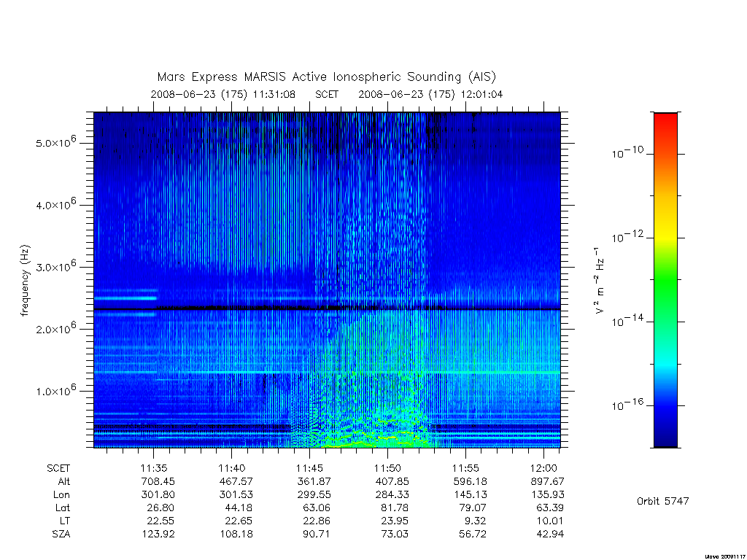Select the 11:40 SCET tick label
Viewport: 747px width, 560px height.
231,468
